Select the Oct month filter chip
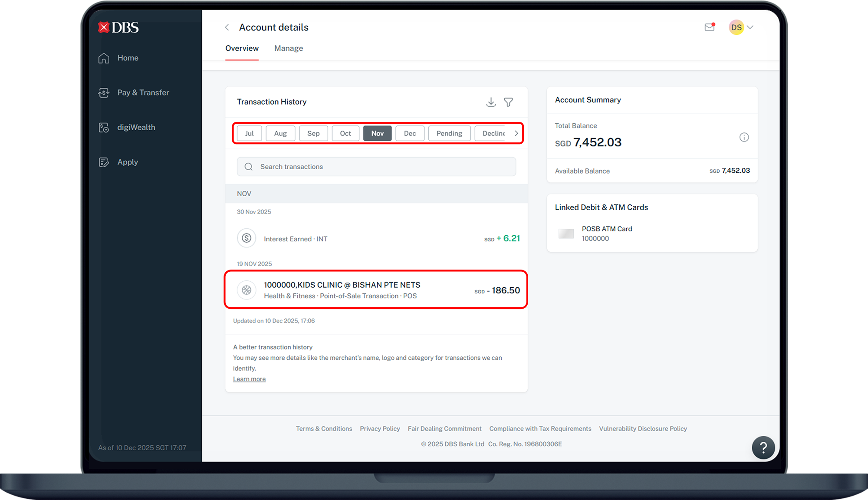This screenshot has width=868, height=500. pos(345,133)
